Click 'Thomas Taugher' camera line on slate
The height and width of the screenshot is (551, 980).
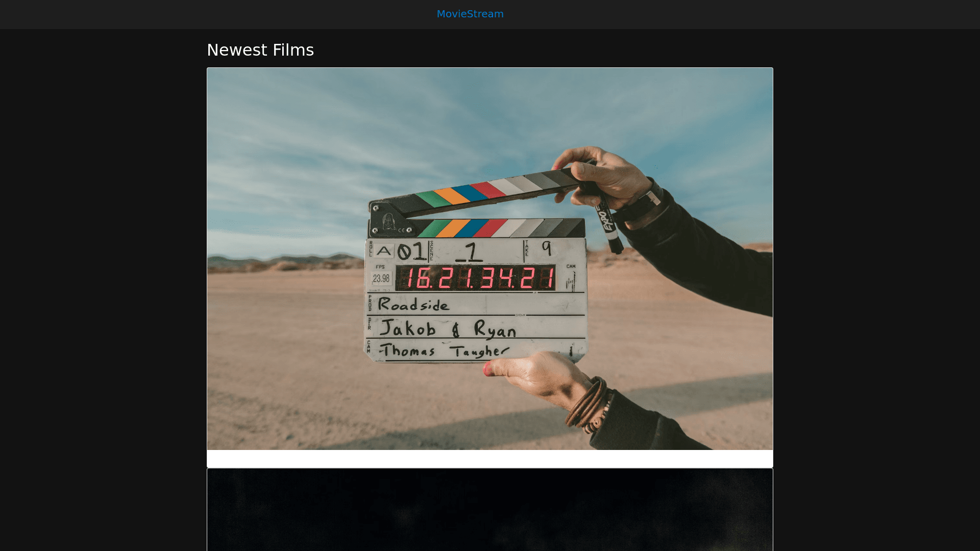point(444,351)
